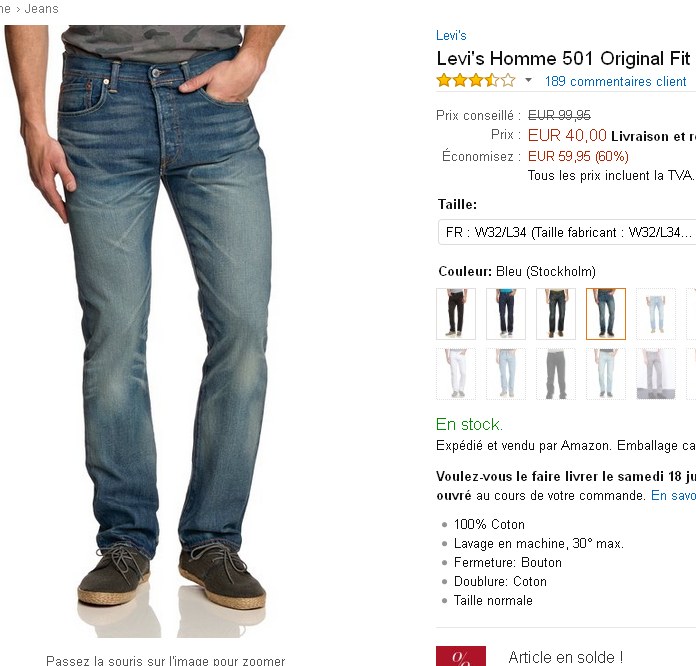Open the Taille size dropdown
Image resolution: width=696 pixels, height=666 pixels.
[567, 232]
